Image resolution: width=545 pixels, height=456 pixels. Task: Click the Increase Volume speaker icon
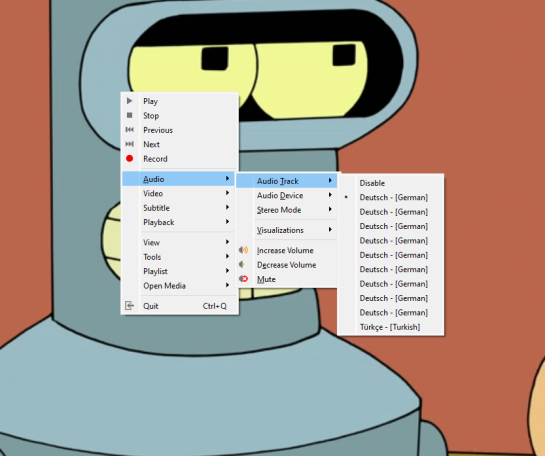[x=244, y=250]
